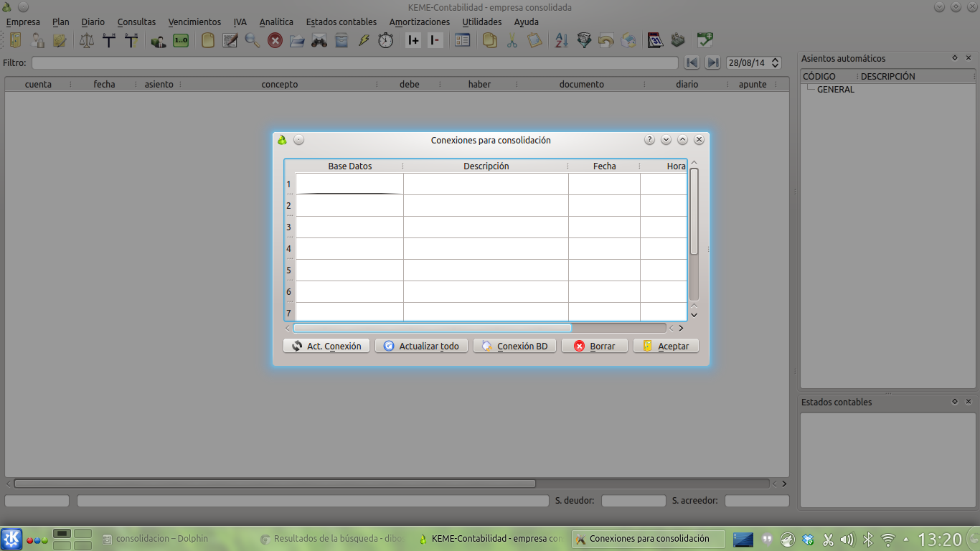Click the green 1..0 toolbar icon

click(x=181, y=40)
